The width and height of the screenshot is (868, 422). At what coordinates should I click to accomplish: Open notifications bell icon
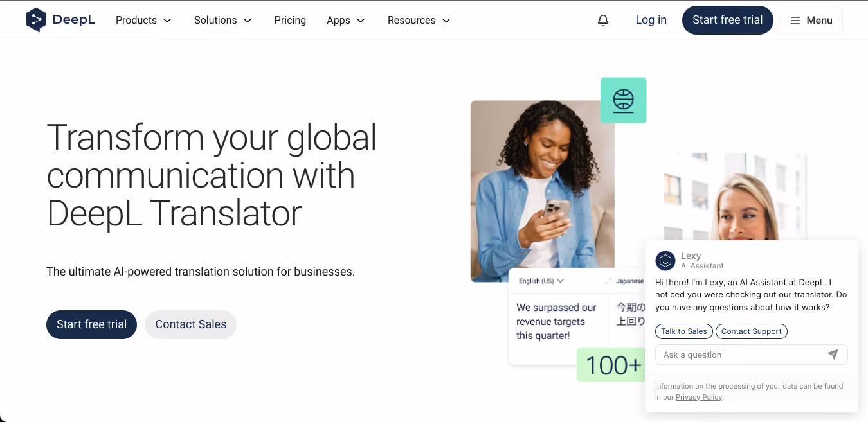[x=603, y=21]
